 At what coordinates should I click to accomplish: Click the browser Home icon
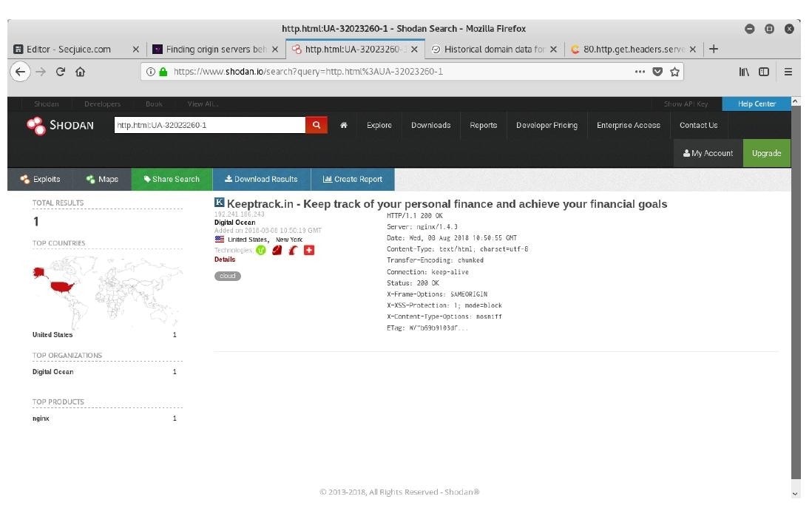click(x=81, y=72)
